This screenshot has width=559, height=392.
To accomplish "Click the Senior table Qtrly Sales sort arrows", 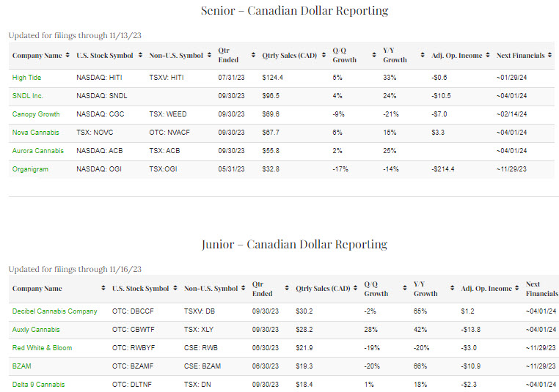I will pos(321,55).
